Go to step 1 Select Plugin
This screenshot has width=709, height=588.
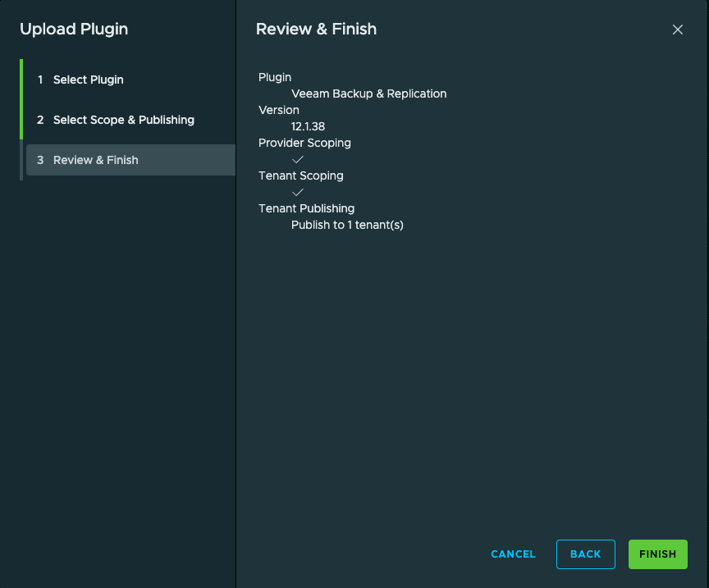130,80
